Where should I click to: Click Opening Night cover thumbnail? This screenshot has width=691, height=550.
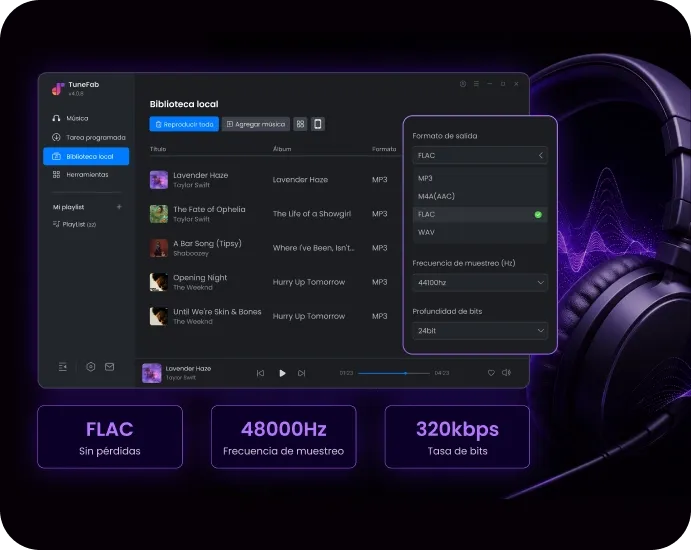(159, 282)
